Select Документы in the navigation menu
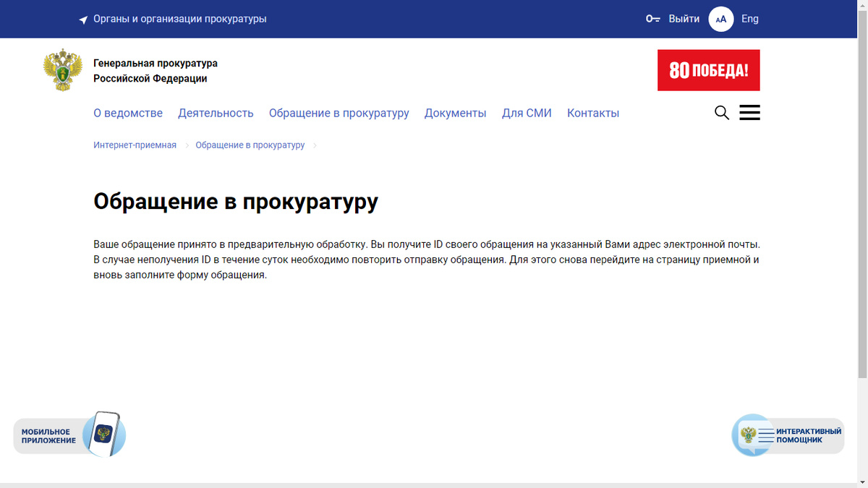This screenshot has width=868, height=488. point(455,113)
